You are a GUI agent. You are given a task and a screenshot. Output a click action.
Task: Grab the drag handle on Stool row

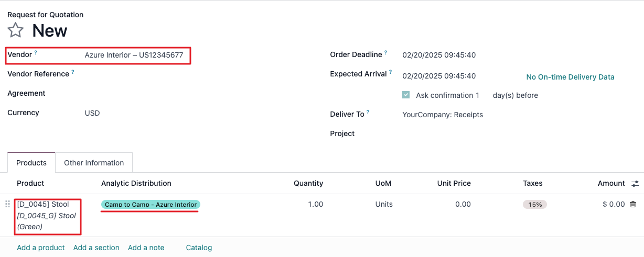pyautogui.click(x=7, y=204)
